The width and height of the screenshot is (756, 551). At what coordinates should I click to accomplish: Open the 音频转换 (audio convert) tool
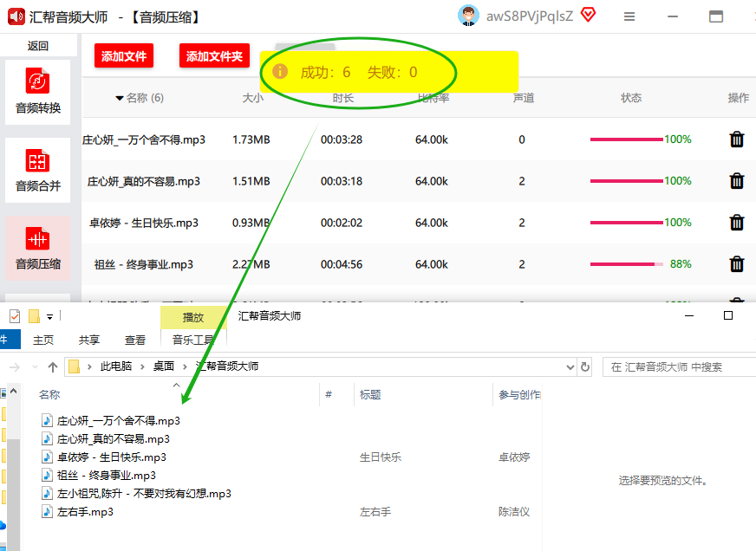pos(37,92)
